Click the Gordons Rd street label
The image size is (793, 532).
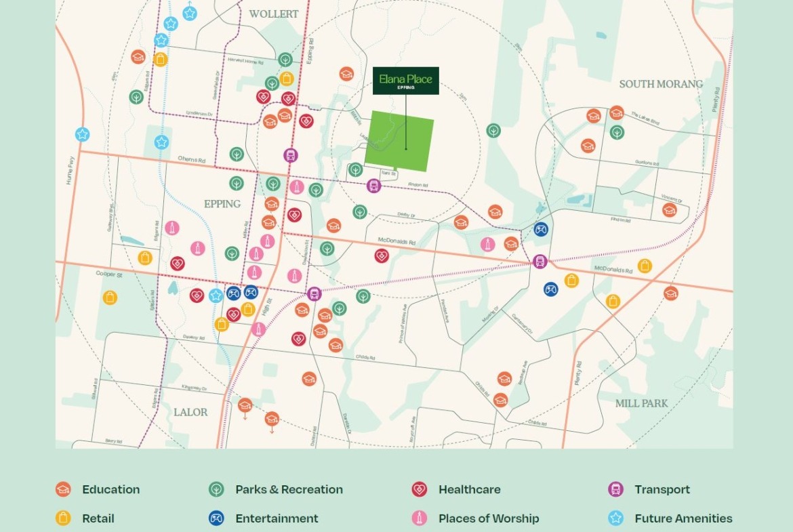(647, 163)
